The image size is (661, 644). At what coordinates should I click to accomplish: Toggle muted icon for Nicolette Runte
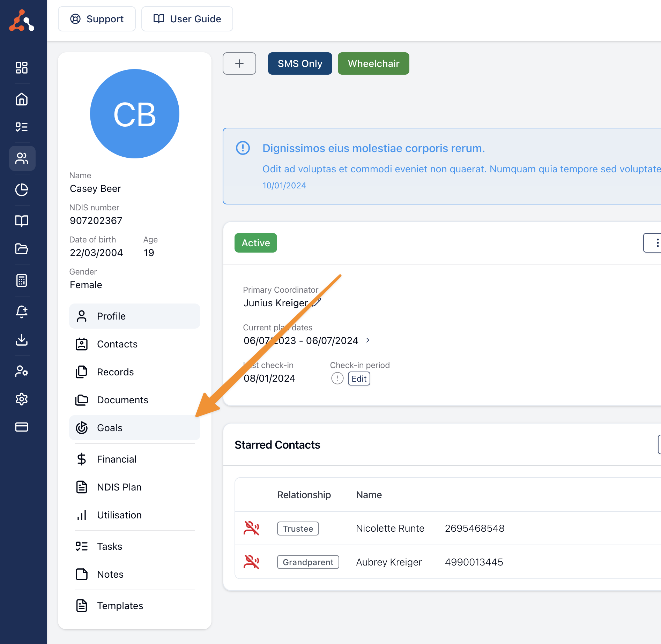(251, 528)
